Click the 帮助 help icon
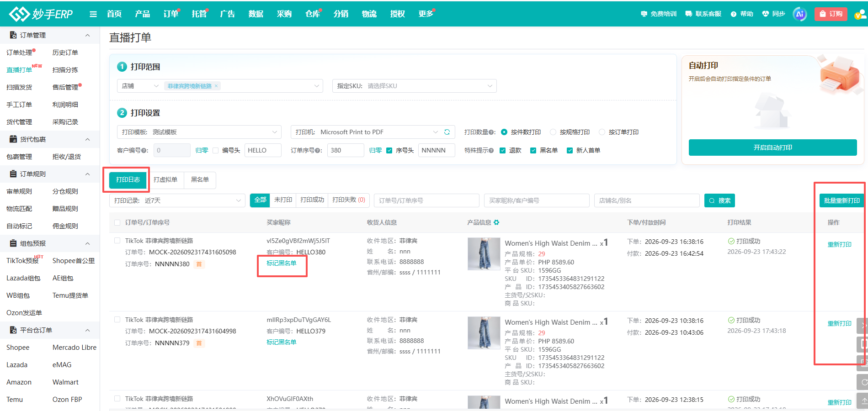This screenshot has width=868, height=411. (x=734, y=14)
